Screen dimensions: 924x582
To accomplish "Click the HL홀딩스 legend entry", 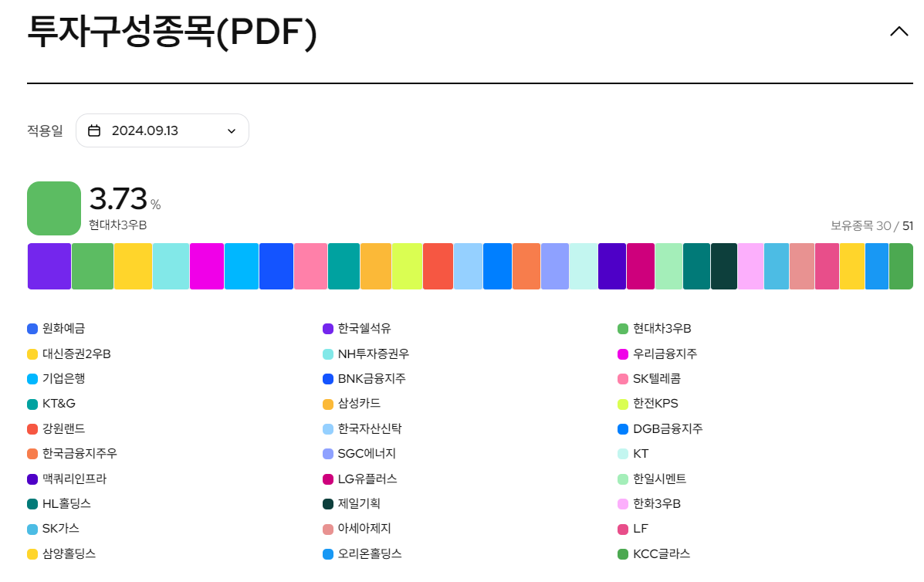I will [59, 503].
